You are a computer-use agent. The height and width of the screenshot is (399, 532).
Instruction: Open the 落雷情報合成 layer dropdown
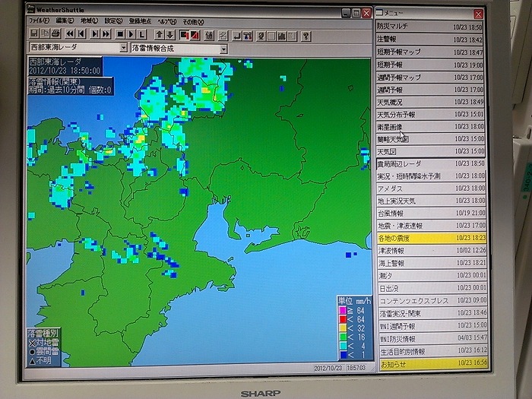[223, 49]
